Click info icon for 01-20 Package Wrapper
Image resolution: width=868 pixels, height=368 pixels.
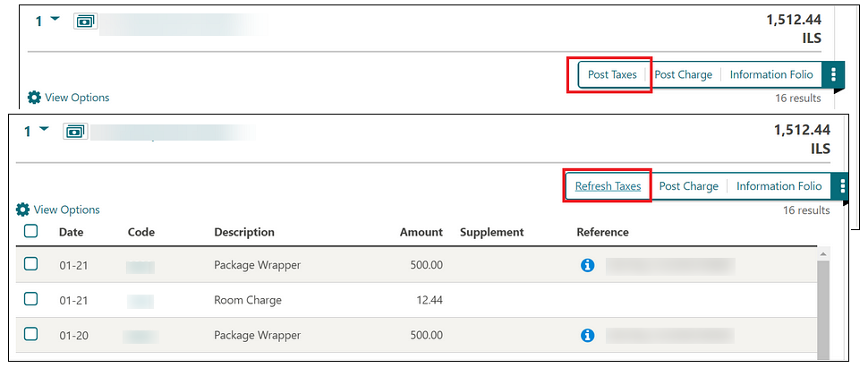pyautogui.click(x=588, y=335)
